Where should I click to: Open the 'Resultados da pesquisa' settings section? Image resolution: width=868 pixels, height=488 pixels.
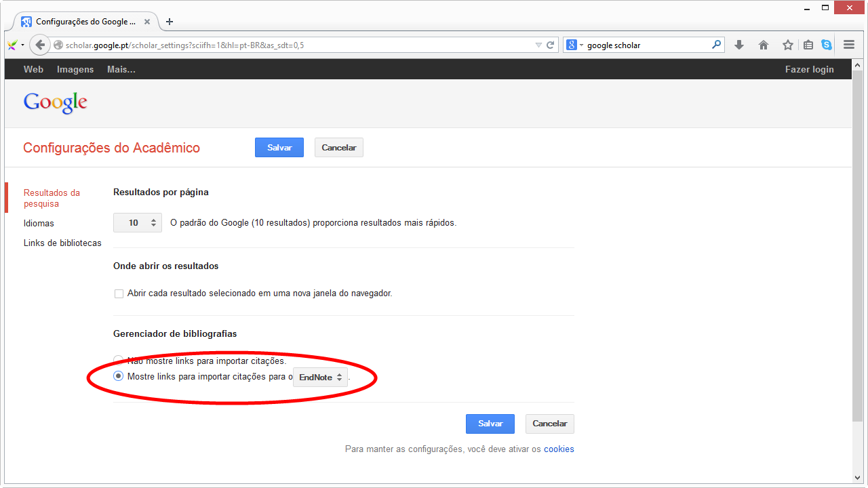coord(52,198)
